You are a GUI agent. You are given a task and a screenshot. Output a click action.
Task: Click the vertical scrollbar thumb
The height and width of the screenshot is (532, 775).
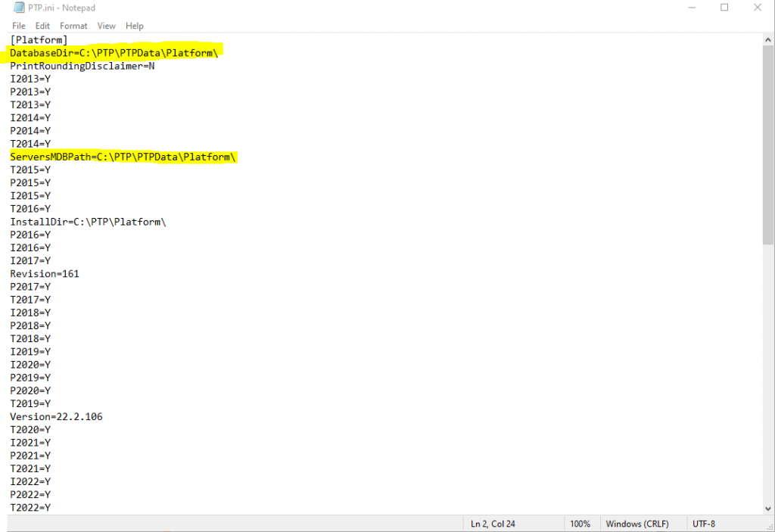pos(768,144)
